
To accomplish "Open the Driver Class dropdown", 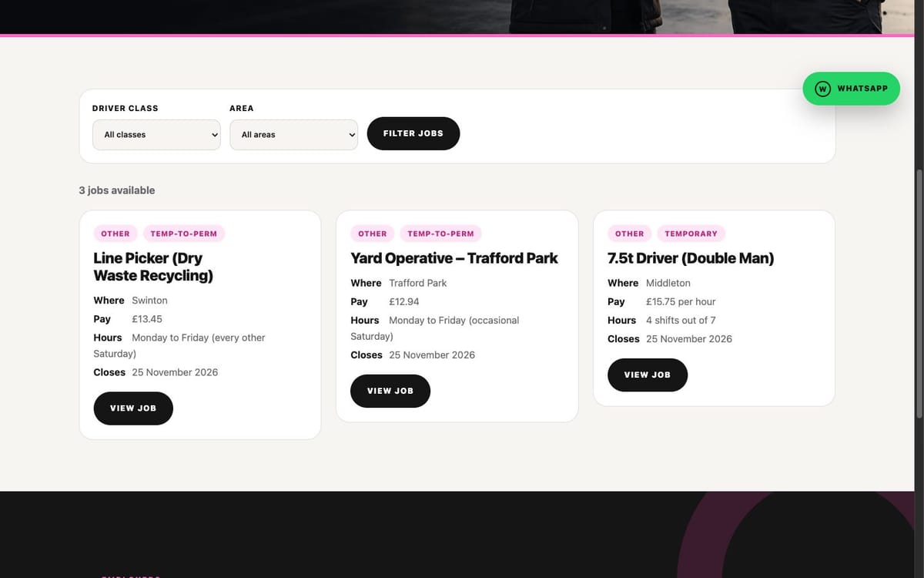I will [x=156, y=134].
